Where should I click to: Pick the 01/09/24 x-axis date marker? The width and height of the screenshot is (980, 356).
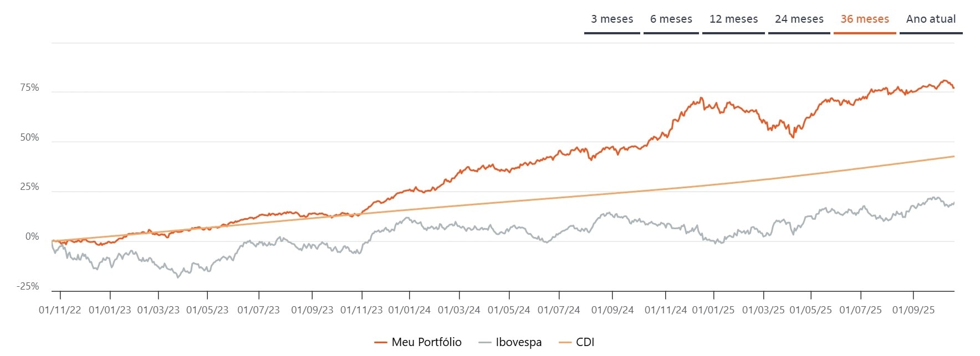(x=612, y=310)
